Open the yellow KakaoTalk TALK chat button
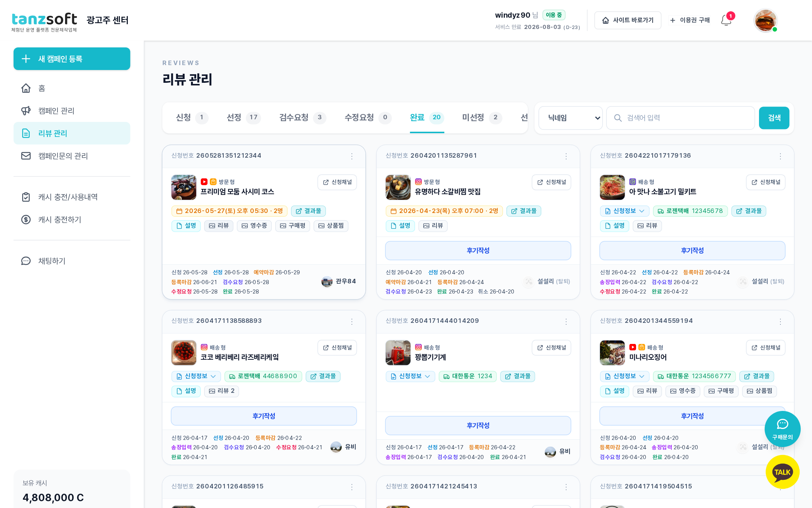Viewport: 812px width, 508px height. [x=782, y=472]
